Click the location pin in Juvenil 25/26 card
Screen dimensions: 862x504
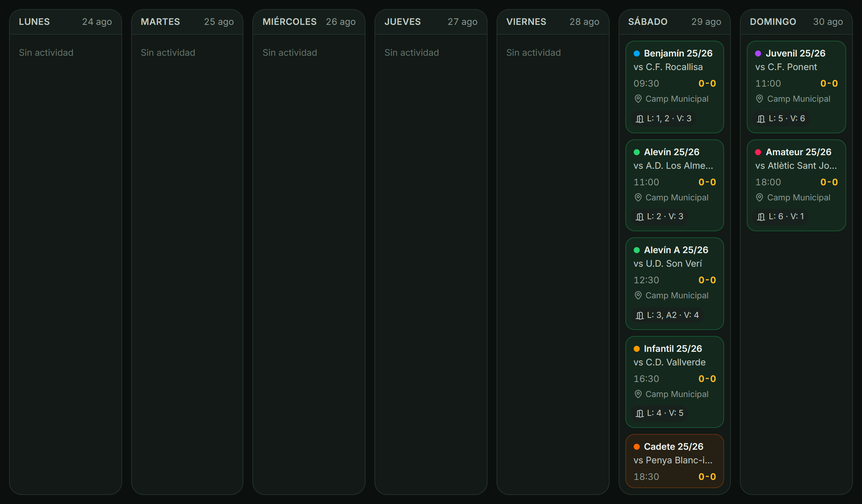click(x=760, y=99)
